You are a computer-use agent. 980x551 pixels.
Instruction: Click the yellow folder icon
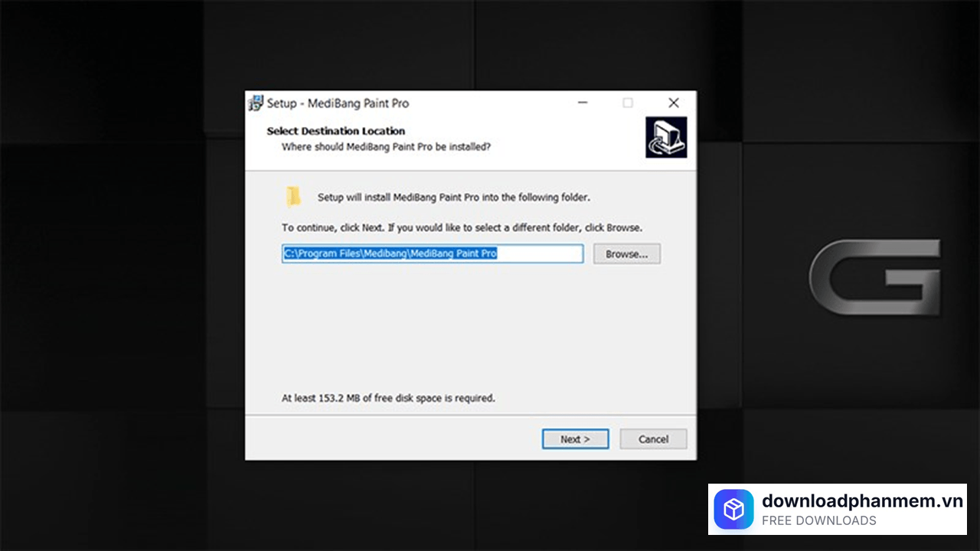point(293,197)
